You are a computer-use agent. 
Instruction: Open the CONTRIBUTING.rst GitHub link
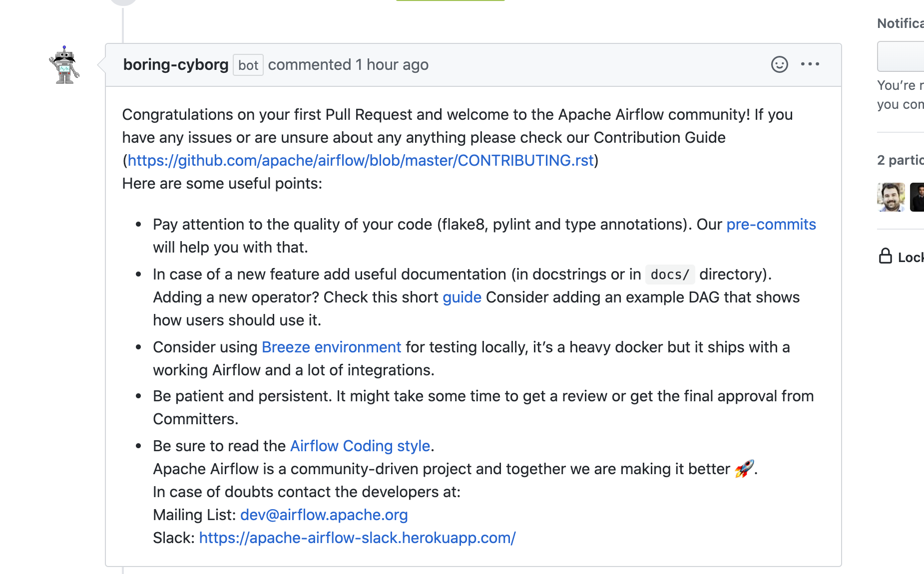point(361,160)
